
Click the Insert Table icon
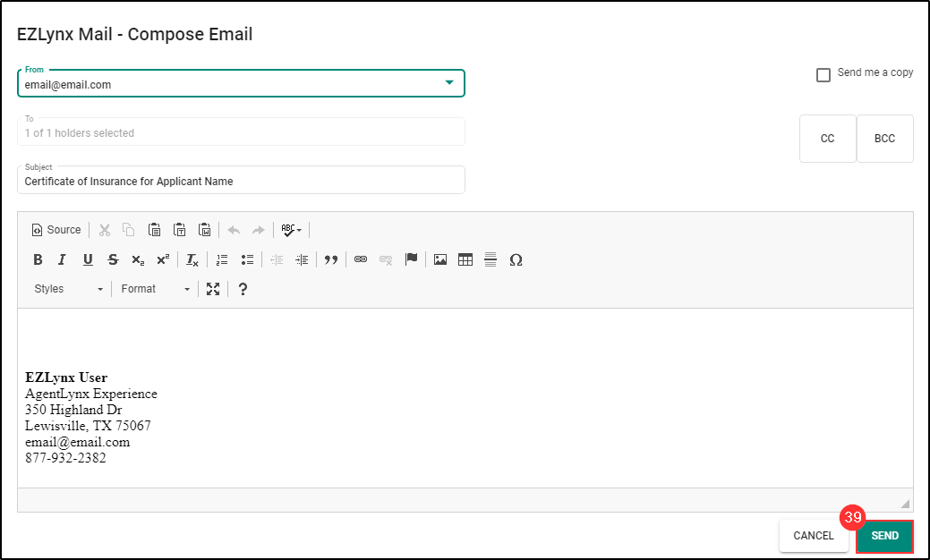pos(465,259)
